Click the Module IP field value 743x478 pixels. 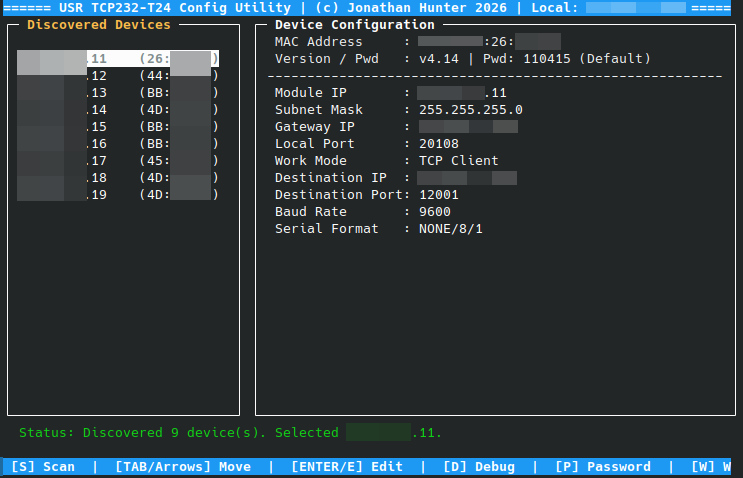point(462,93)
